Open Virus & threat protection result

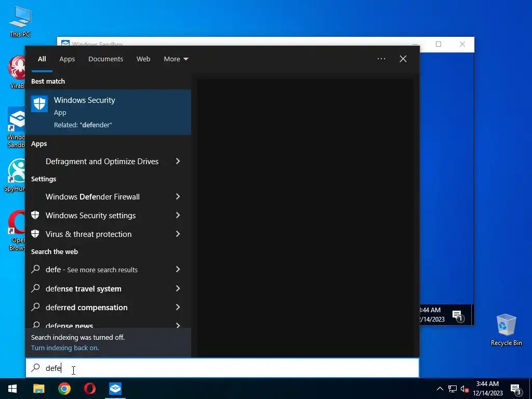click(88, 234)
